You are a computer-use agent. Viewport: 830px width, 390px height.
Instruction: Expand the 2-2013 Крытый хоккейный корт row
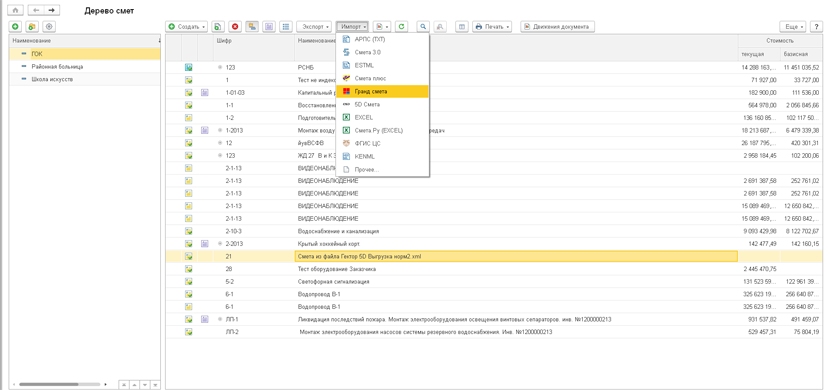click(x=220, y=243)
